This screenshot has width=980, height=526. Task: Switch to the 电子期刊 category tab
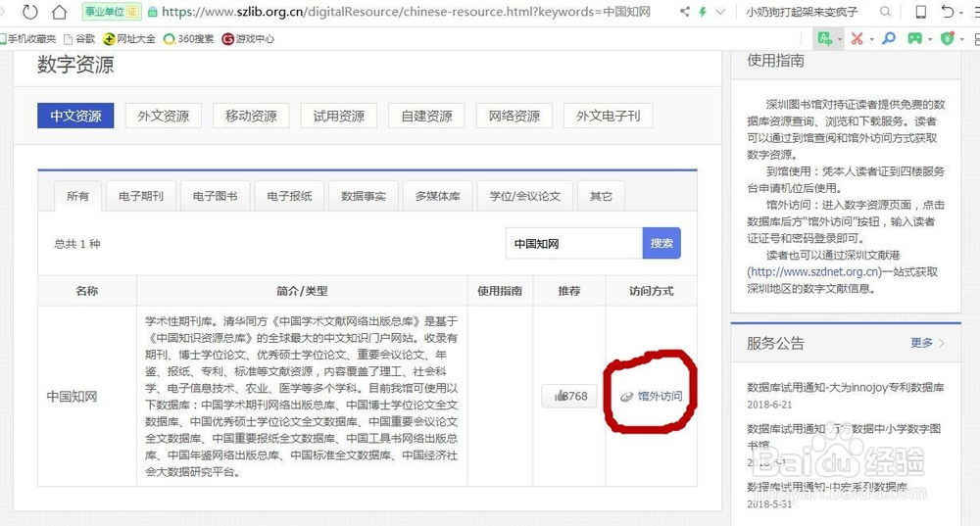pyautogui.click(x=140, y=196)
